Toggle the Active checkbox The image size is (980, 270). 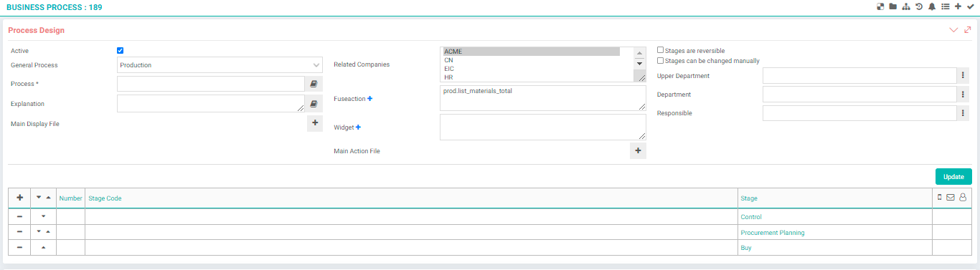[x=121, y=50]
